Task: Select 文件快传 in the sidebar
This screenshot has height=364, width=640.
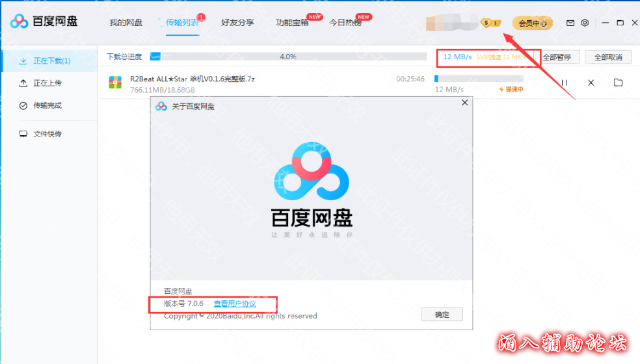Action: tap(50, 134)
